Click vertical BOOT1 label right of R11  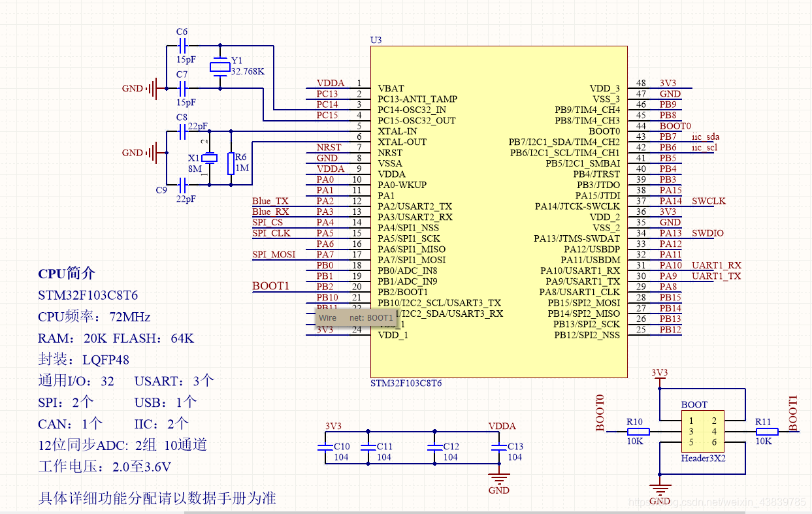click(x=794, y=413)
